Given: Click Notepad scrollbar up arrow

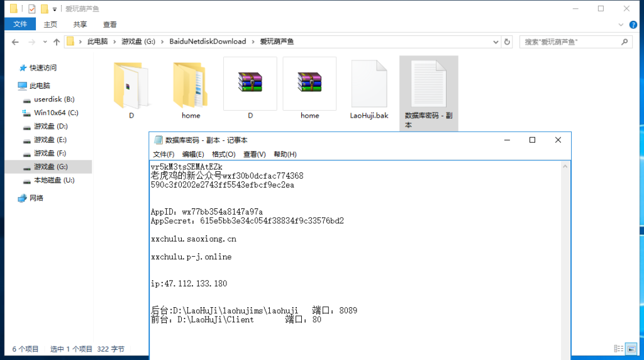Looking at the screenshot, I should [565, 166].
